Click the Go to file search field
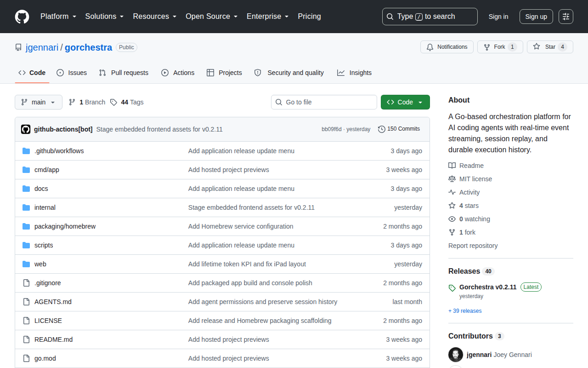Viewport: 588px width, 368px height. pyautogui.click(x=324, y=102)
